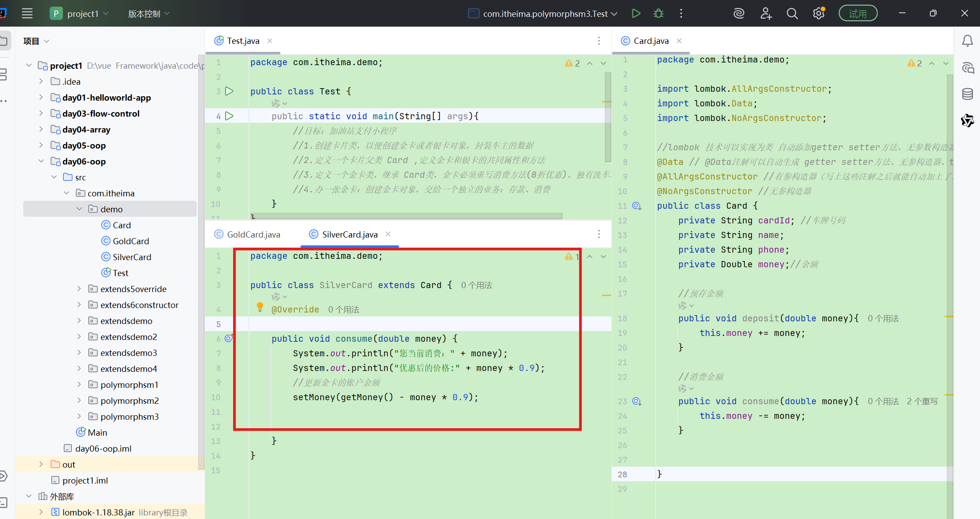Open the 版本控制 version control menu
The width and height of the screenshot is (980, 519).
point(148,13)
